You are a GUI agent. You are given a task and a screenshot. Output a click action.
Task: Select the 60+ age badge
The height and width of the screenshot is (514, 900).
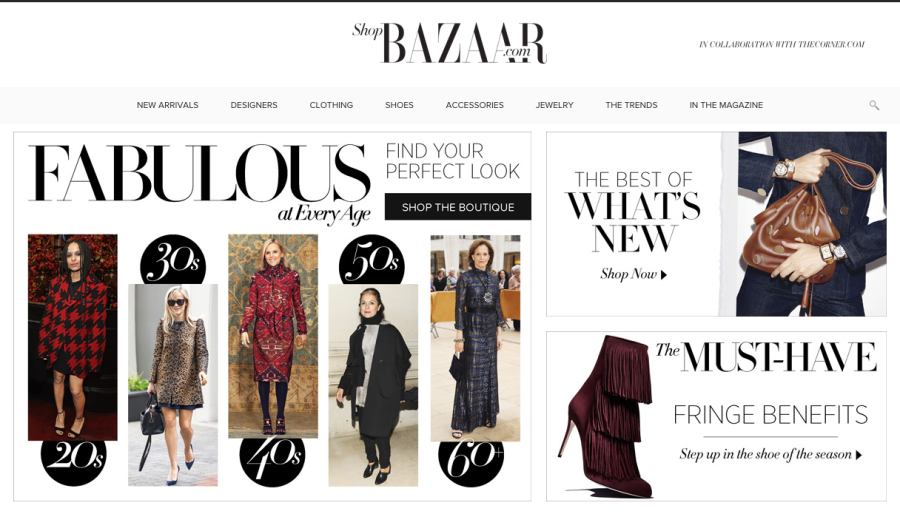472,460
